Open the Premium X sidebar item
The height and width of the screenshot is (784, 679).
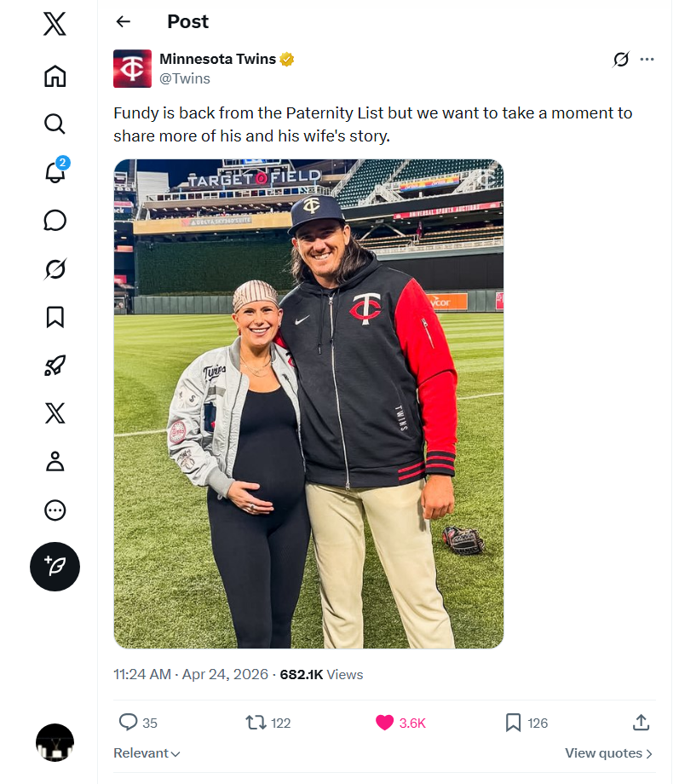pyautogui.click(x=55, y=414)
